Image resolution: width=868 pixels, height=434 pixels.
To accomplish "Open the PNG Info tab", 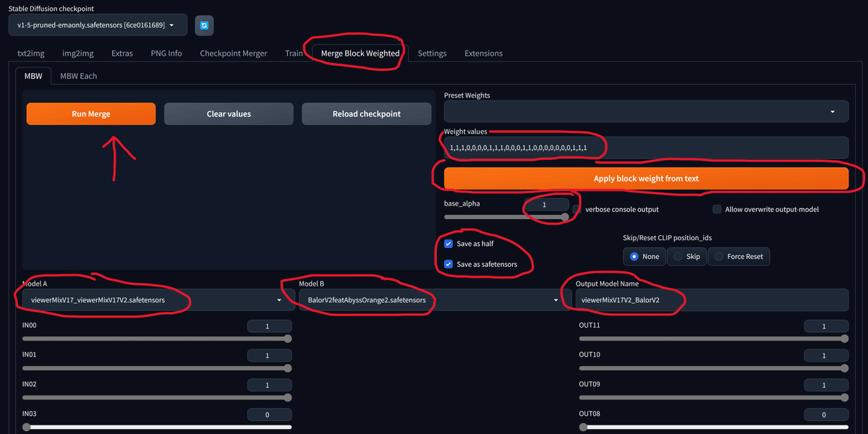I will [166, 54].
